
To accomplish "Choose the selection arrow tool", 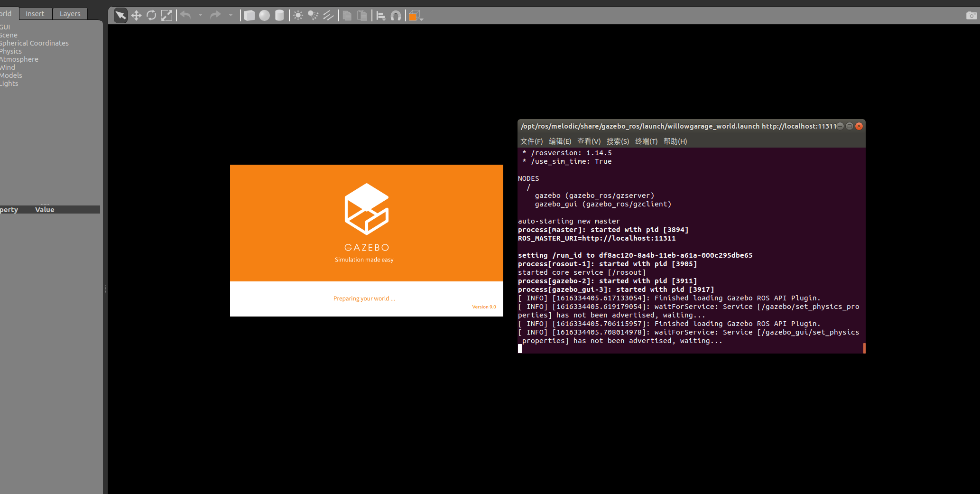I will pos(120,16).
